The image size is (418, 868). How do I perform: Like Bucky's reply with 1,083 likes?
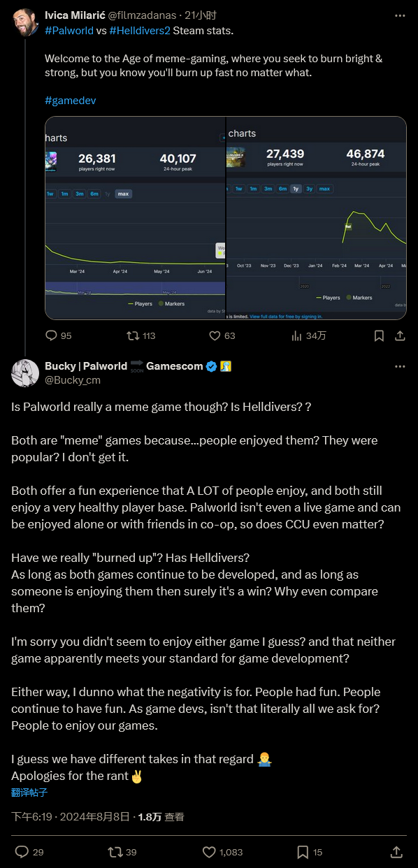[222, 852]
